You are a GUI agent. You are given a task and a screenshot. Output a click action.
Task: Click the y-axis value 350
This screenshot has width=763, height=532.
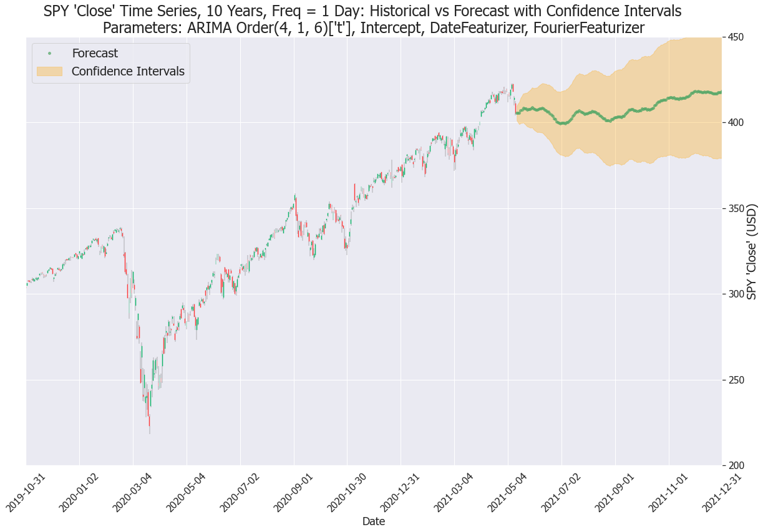tap(736, 208)
